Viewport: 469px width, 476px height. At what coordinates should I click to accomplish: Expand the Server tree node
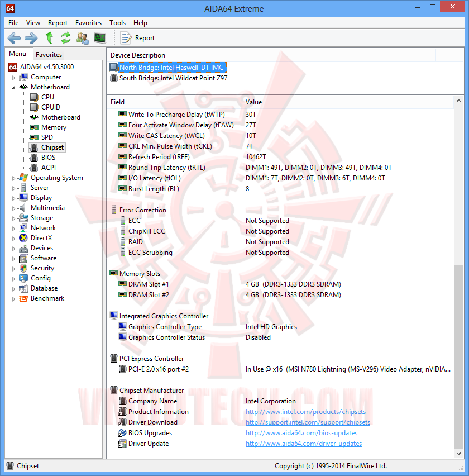pyautogui.click(x=13, y=188)
